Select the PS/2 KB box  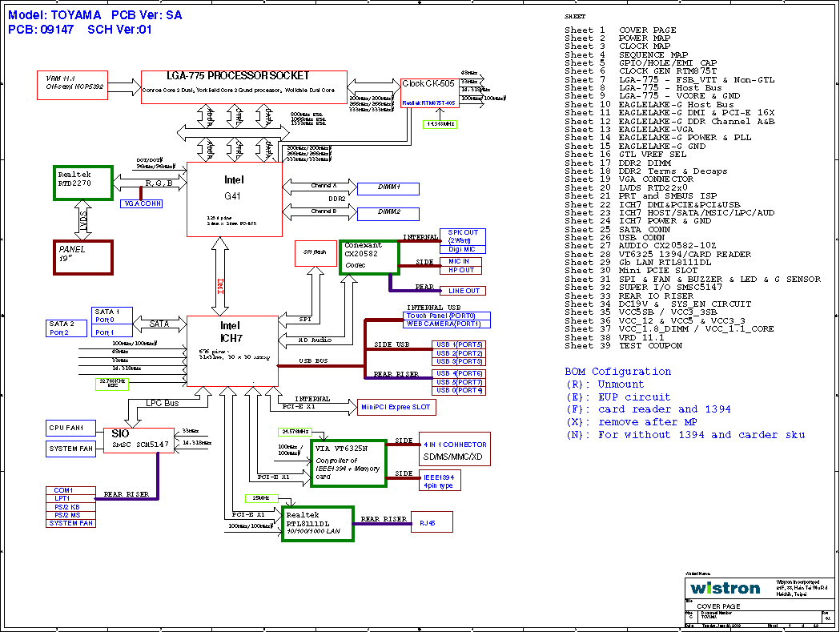(x=70, y=506)
